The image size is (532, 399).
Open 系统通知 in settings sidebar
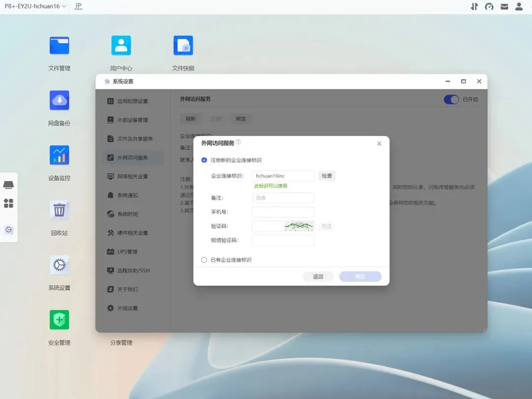pyautogui.click(x=133, y=196)
